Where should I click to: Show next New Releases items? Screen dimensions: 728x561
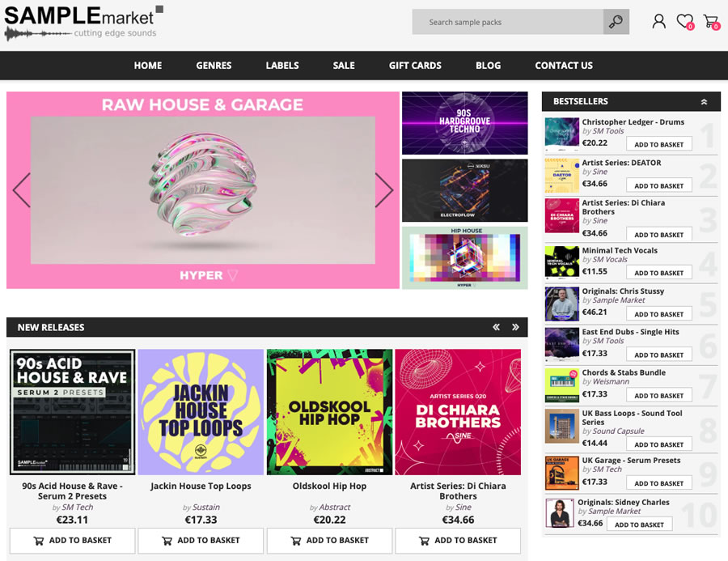515,327
